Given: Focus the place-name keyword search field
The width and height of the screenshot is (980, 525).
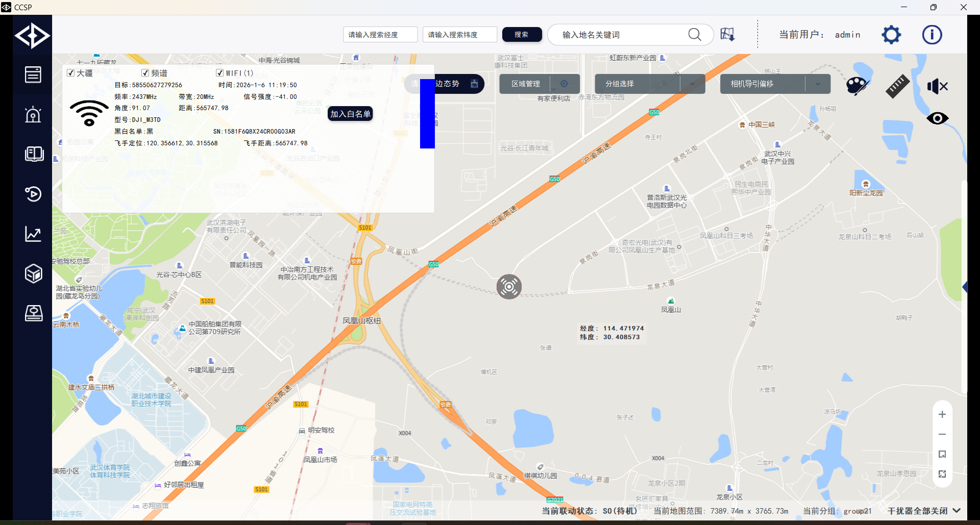Looking at the screenshot, I should pyautogui.click(x=622, y=35).
